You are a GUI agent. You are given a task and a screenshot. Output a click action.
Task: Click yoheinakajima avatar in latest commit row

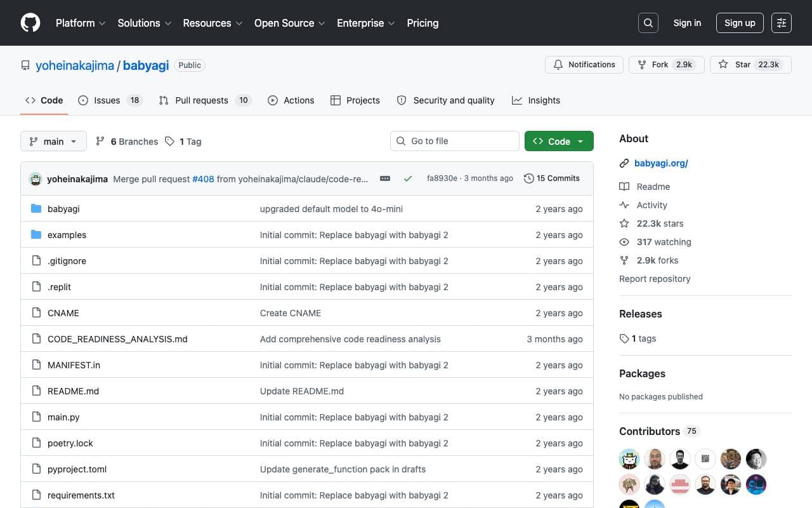pyautogui.click(x=36, y=179)
